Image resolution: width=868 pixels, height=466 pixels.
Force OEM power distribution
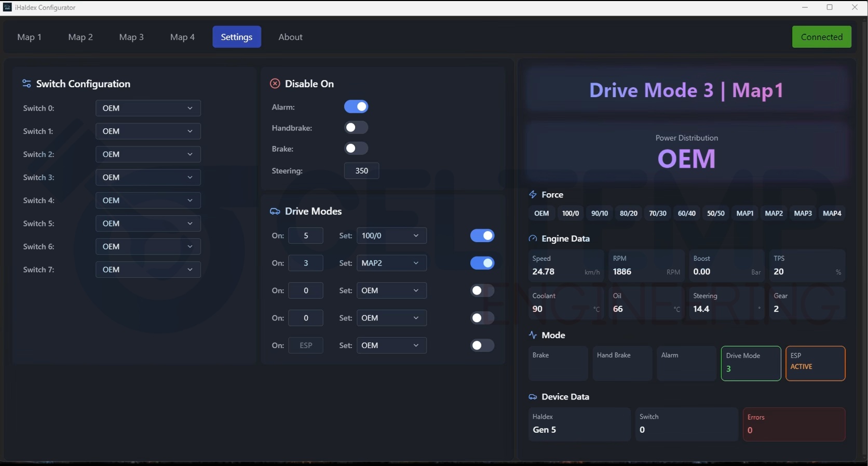541,214
